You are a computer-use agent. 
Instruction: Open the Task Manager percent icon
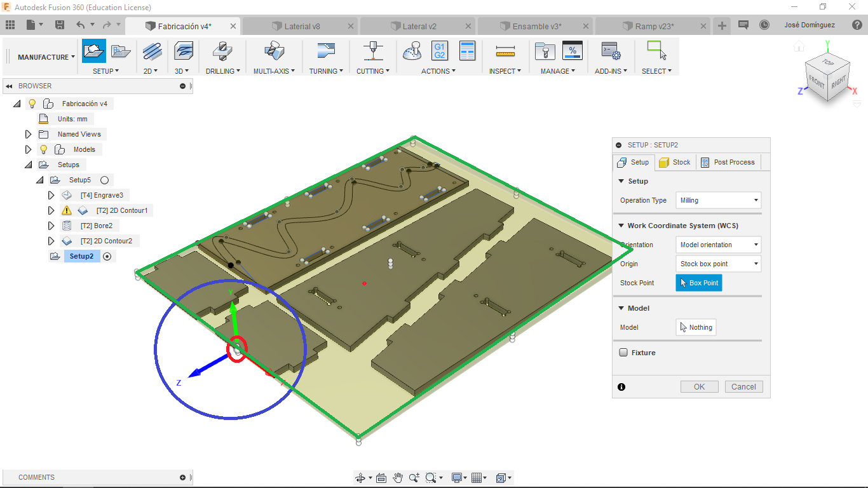(573, 51)
